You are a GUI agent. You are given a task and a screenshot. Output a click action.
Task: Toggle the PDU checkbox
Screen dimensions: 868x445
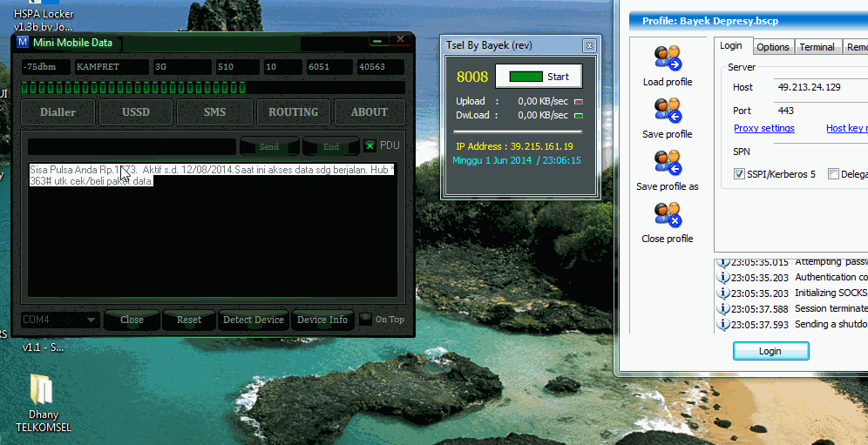click(370, 146)
